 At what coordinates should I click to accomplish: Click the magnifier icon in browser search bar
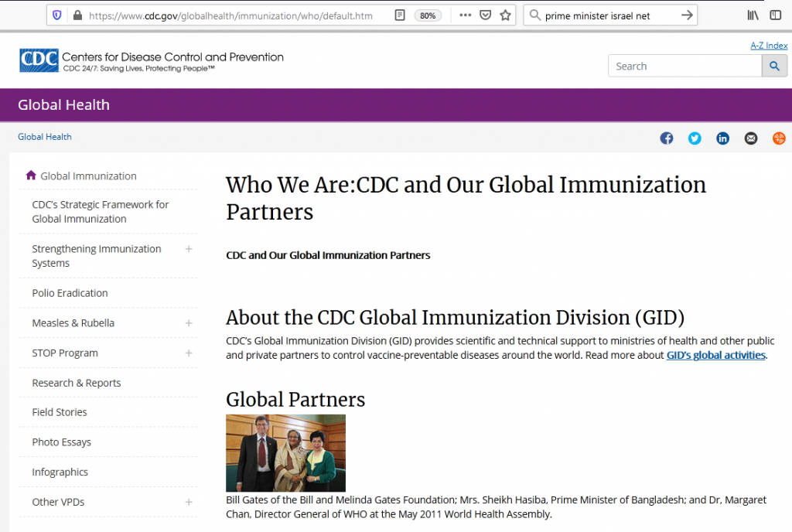click(534, 15)
